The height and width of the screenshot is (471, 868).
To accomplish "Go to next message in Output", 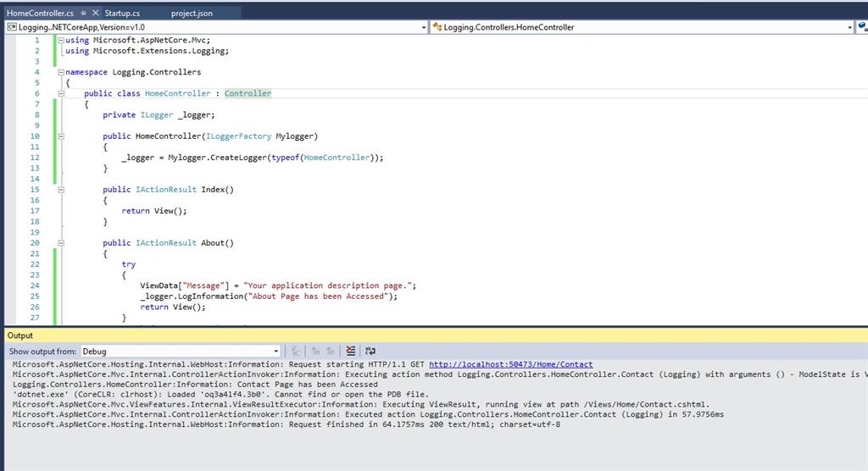I will [x=330, y=351].
